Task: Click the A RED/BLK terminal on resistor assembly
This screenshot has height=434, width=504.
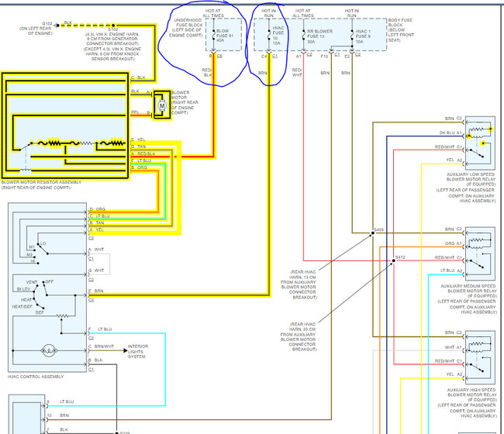Action: pos(143,153)
